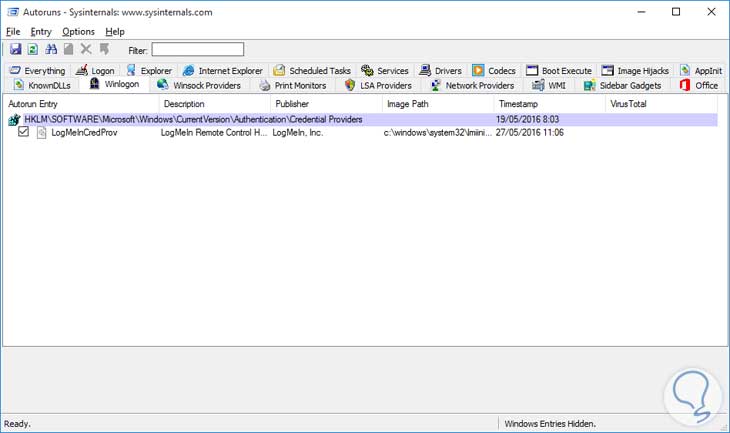This screenshot has width=730, height=433.
Task: Switch to the Logon tab
Action: pyautogui.click(x=95, y=70)
